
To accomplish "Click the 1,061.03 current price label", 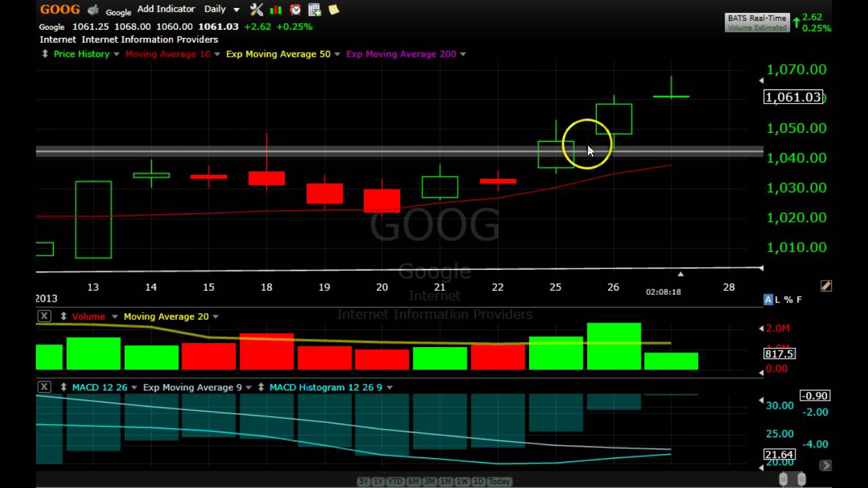I will [x=793, y=97].
